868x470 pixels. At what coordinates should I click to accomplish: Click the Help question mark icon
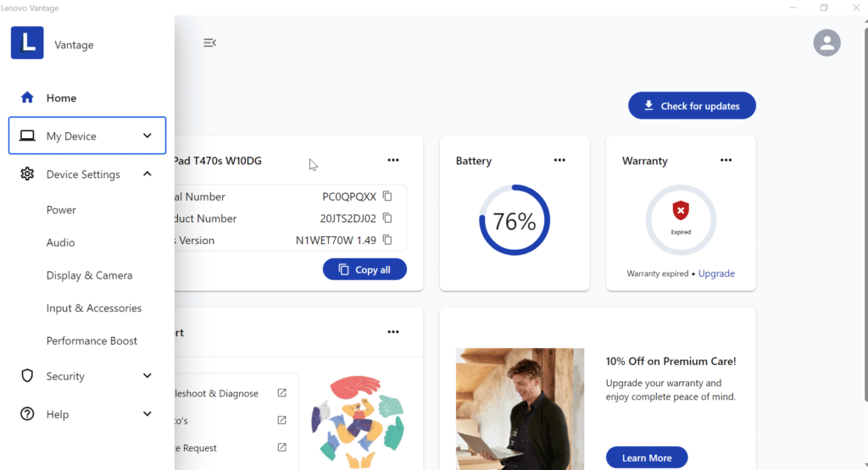[27, 414]
